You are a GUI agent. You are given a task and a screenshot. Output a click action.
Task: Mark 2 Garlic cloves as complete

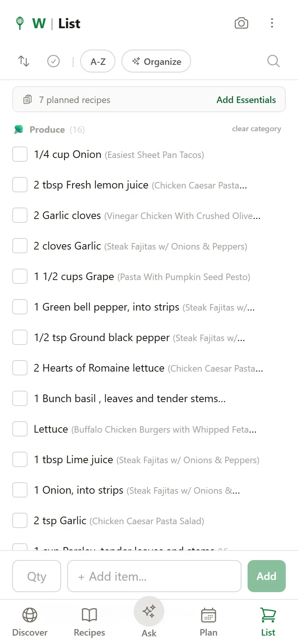(x=19, y=215)
